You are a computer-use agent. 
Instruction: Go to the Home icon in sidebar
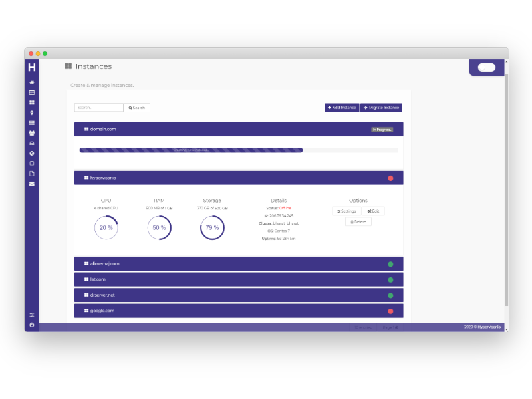(x=31, y=82)
